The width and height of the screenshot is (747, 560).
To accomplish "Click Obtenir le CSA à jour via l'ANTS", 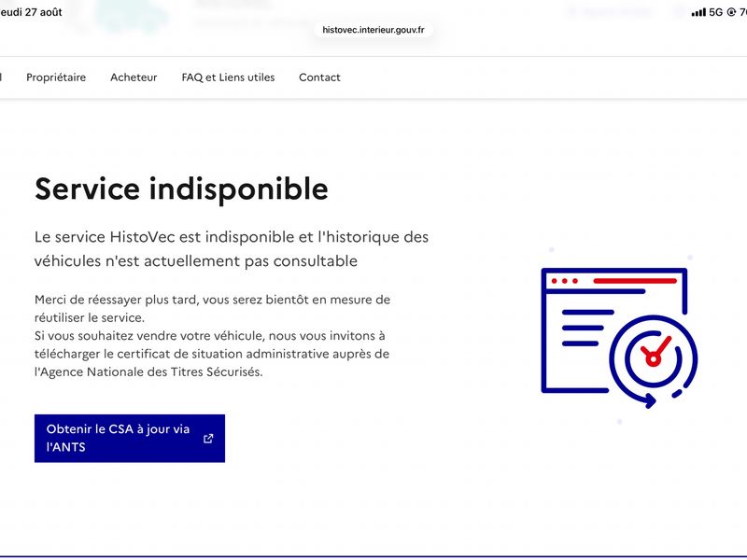I will [x=130, y=438].
